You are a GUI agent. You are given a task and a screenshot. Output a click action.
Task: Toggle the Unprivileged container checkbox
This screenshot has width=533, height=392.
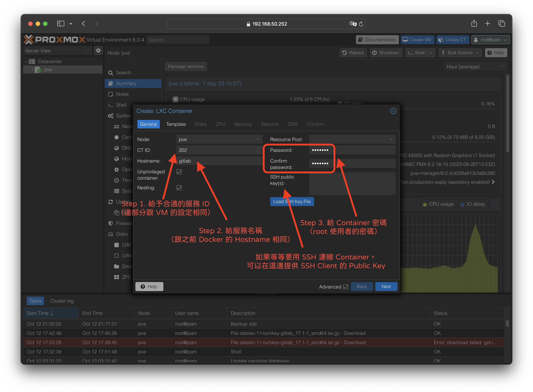click(x=179, y=172)
